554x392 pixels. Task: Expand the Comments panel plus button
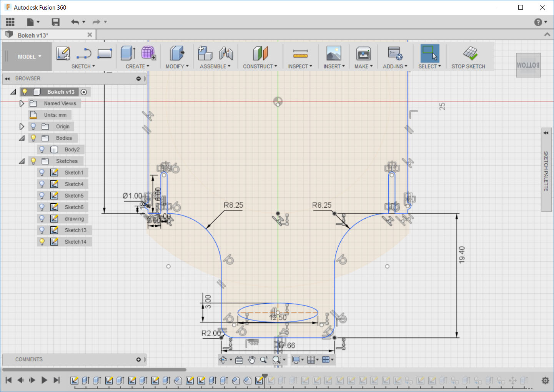(x=138, y=360)
